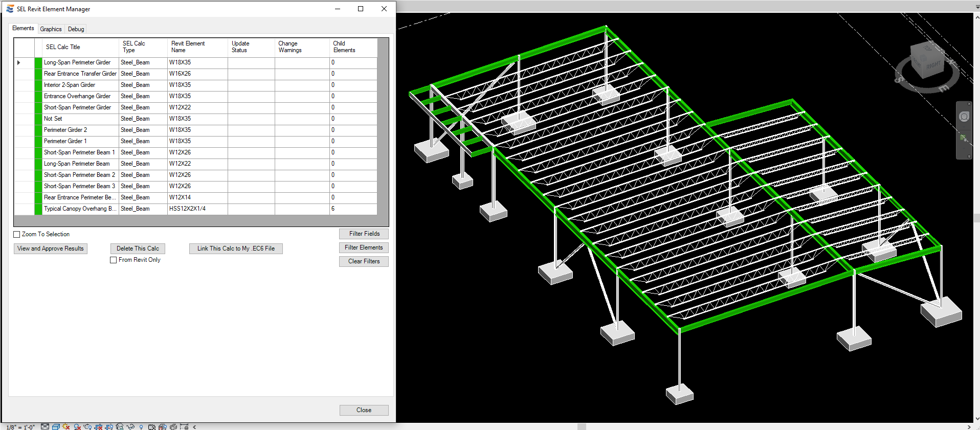Viewport: 980px width, 430px height.
Task: Click the Steering Wheel navigation icon
Action: [964, 117]
